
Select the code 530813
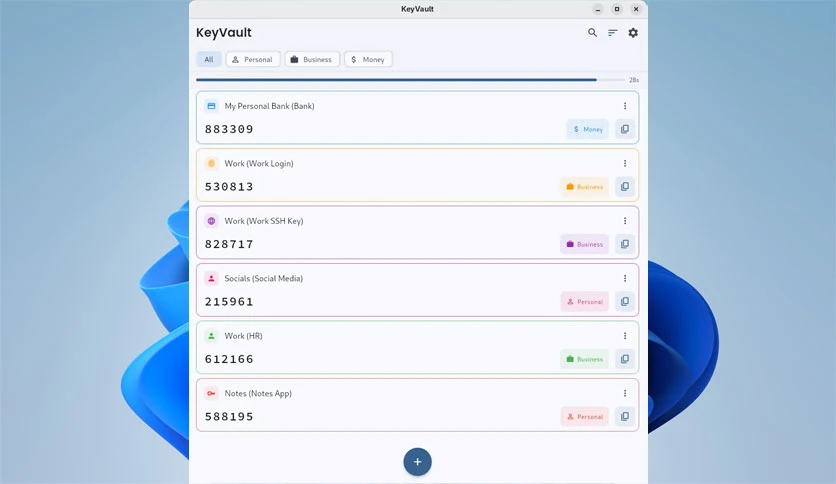pos(229,187)
